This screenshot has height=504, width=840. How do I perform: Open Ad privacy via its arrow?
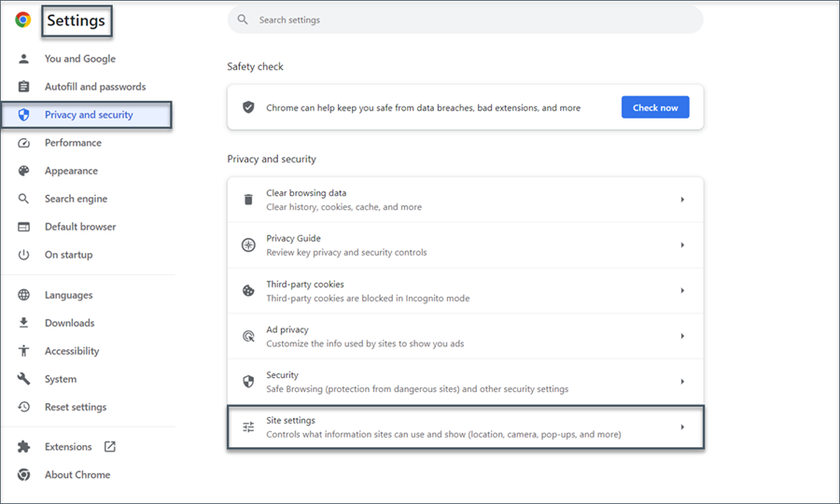click(x=682, y=336)
